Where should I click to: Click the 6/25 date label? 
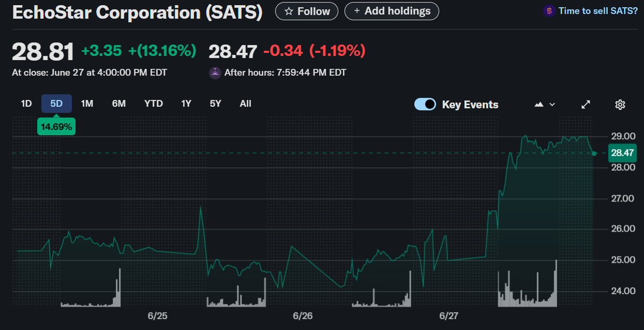[x=157, y=315]
